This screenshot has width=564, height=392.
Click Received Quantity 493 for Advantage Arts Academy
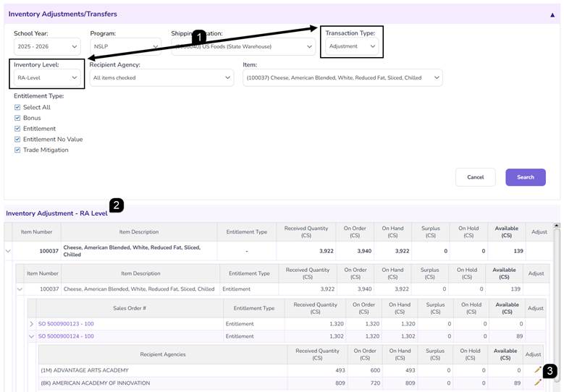(340, 370)
